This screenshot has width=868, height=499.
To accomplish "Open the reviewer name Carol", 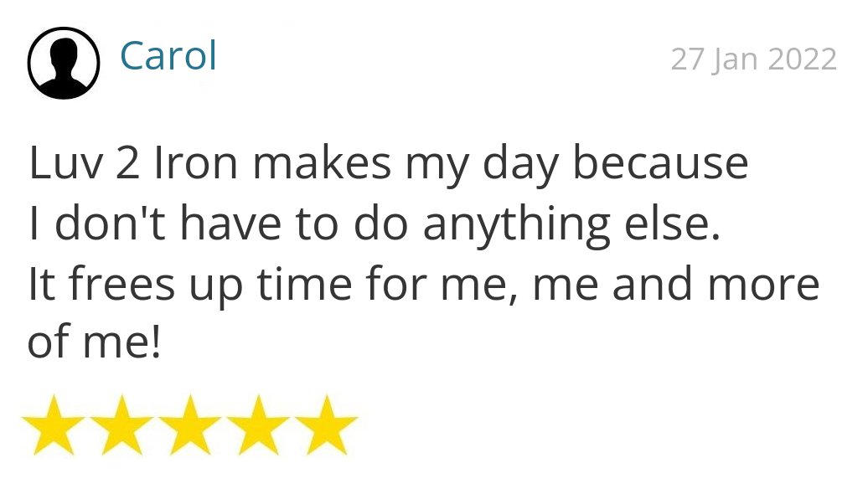I will [168, 56].
